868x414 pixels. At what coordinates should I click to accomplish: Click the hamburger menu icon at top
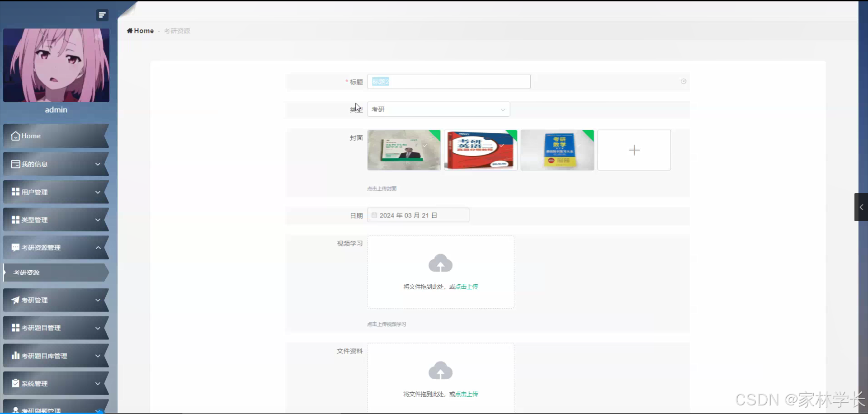(102, 15)
